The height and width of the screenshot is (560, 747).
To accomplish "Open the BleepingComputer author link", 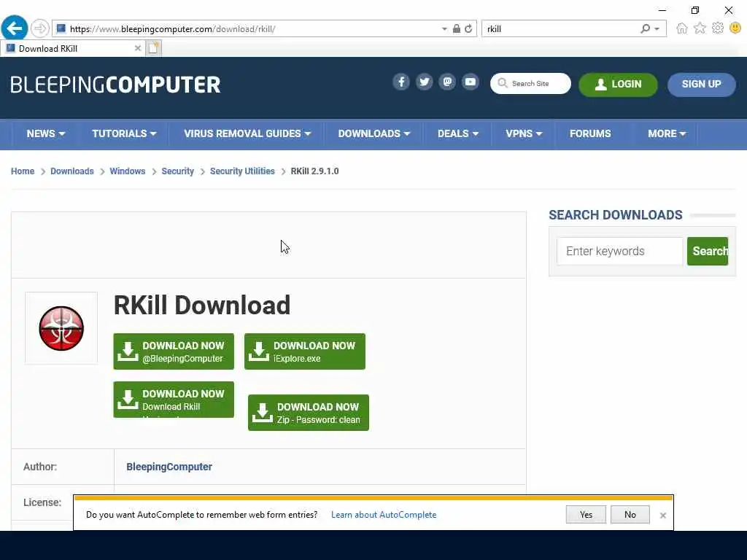I will 169,467.
